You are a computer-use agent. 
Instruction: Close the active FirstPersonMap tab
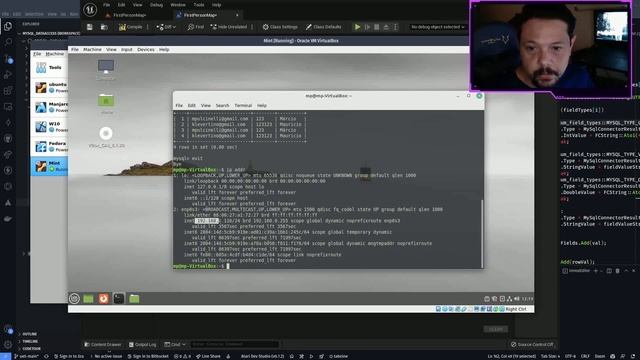tap(237, 15)
